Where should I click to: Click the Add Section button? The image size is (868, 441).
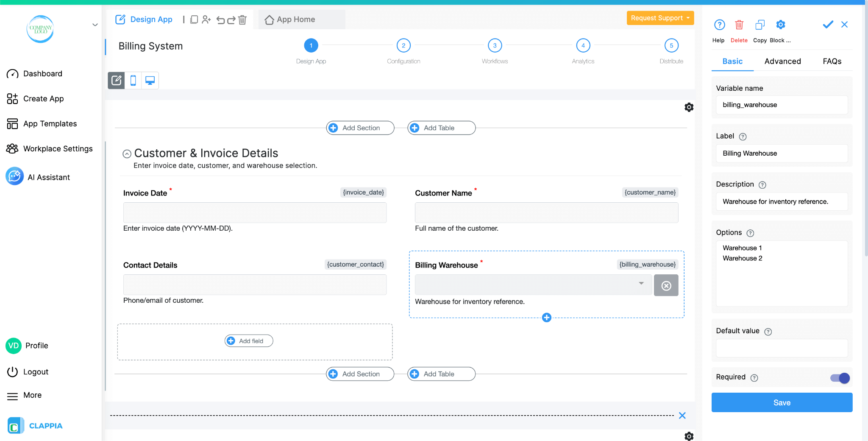coord(359,128)
